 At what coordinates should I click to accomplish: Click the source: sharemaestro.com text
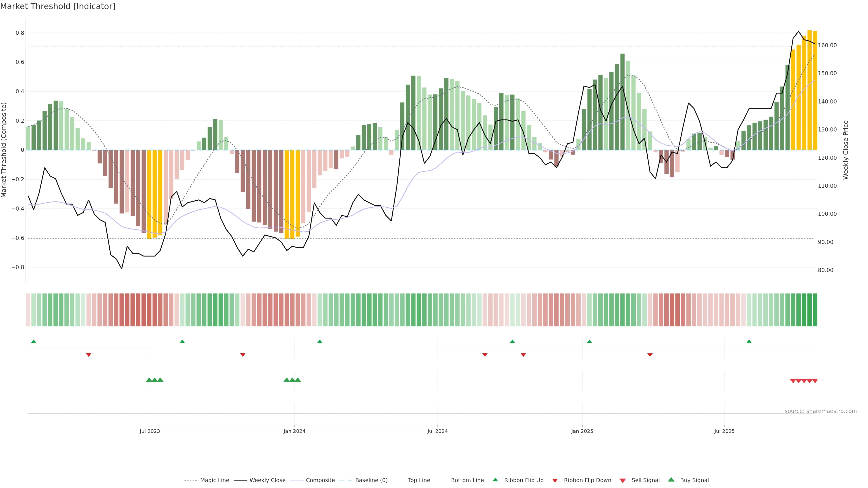click(x=821, y=411)
